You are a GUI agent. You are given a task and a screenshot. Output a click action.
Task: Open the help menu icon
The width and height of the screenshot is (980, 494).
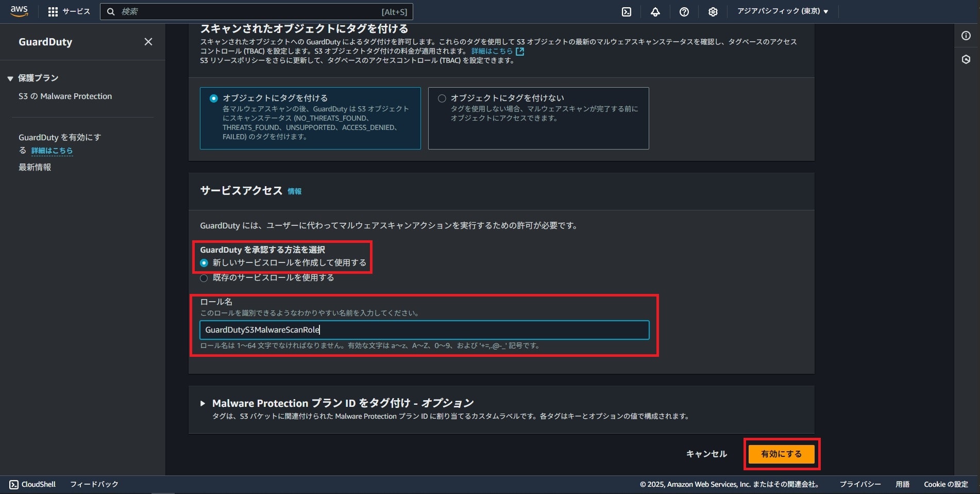tap(684, 11)
